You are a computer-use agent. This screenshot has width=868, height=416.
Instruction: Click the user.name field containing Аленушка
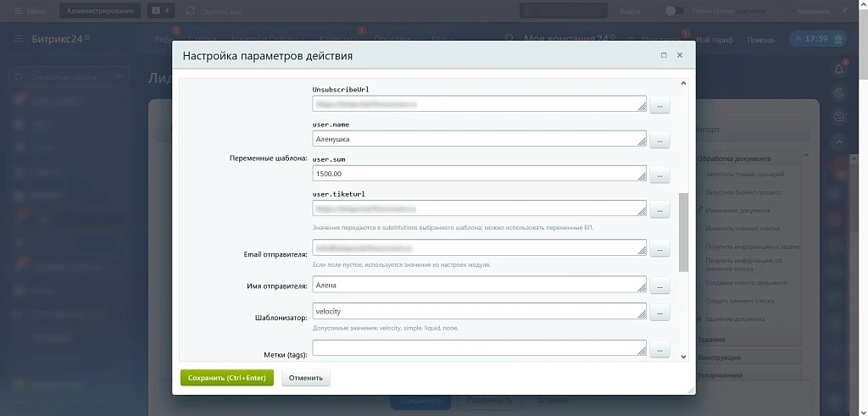click(480, 138)
